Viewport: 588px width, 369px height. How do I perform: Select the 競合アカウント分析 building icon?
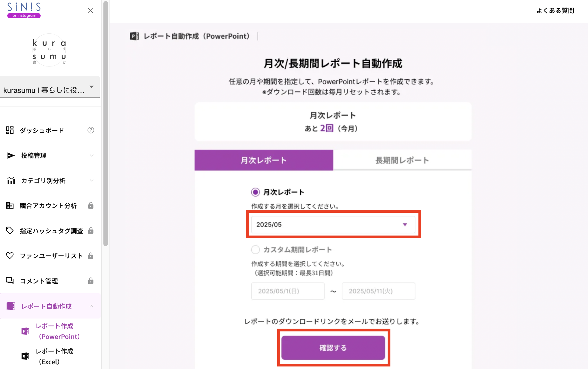point(10,206)
